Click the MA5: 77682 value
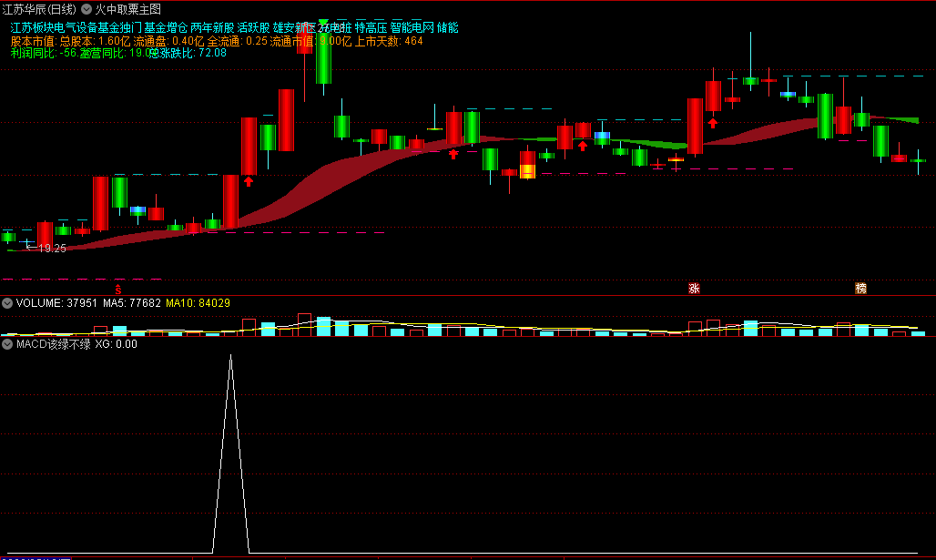 click(132, 303)
